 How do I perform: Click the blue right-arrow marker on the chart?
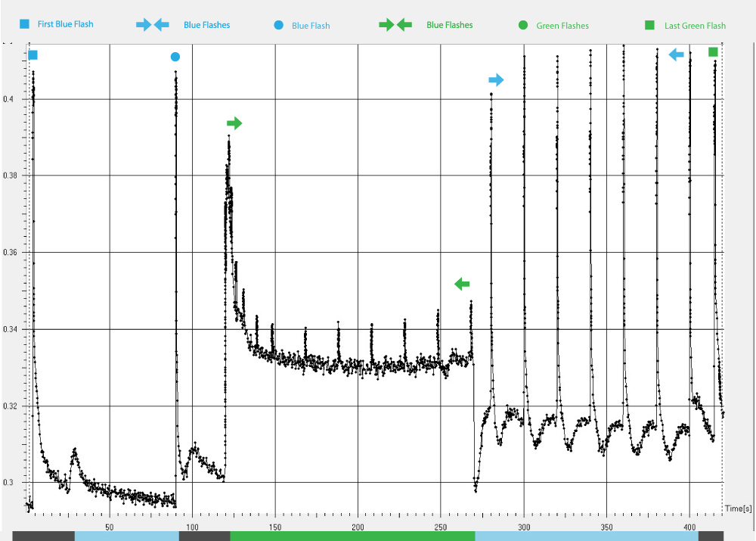pyautogui.click(x=496, y=79)
